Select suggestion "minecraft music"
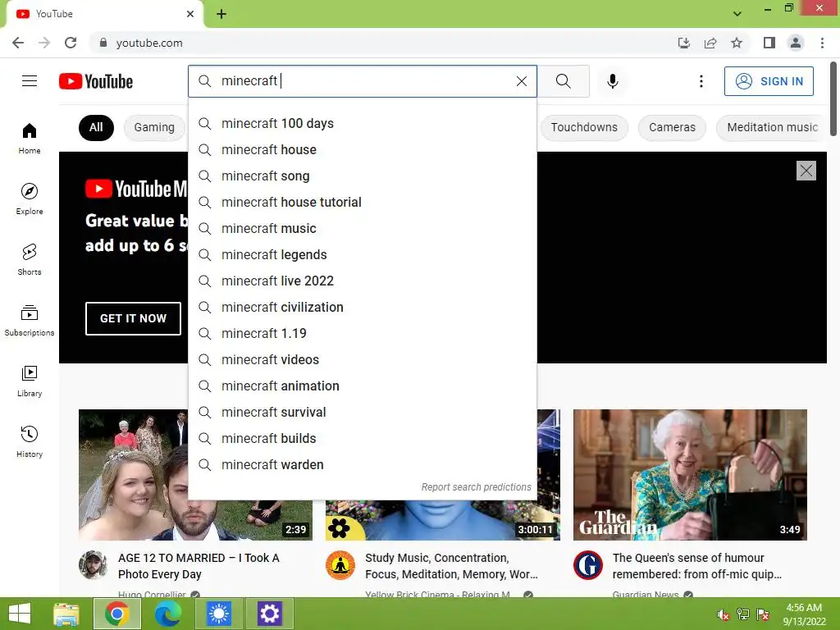The image size is (840, 630). tap(362, 228)
